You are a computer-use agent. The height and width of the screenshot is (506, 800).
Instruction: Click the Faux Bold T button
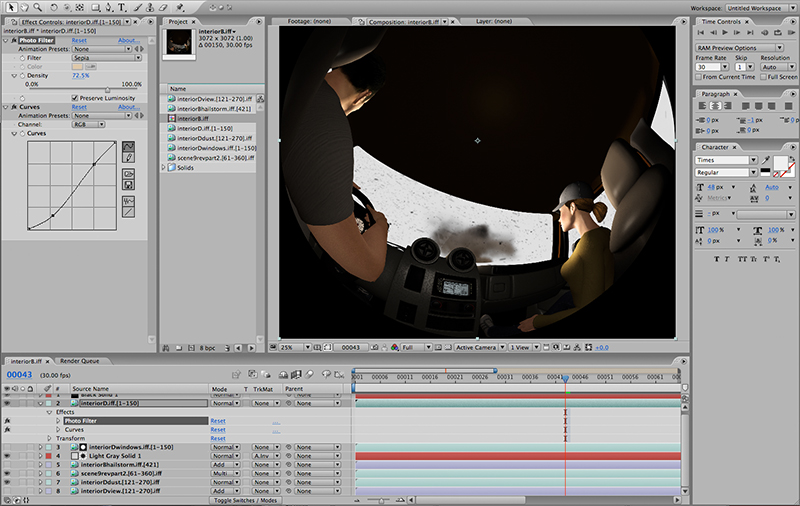[x=716, y=259]
